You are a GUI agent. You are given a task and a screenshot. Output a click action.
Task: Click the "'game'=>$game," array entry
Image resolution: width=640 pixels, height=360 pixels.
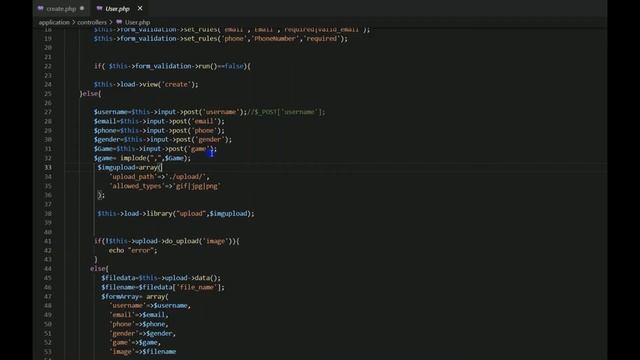135,343
